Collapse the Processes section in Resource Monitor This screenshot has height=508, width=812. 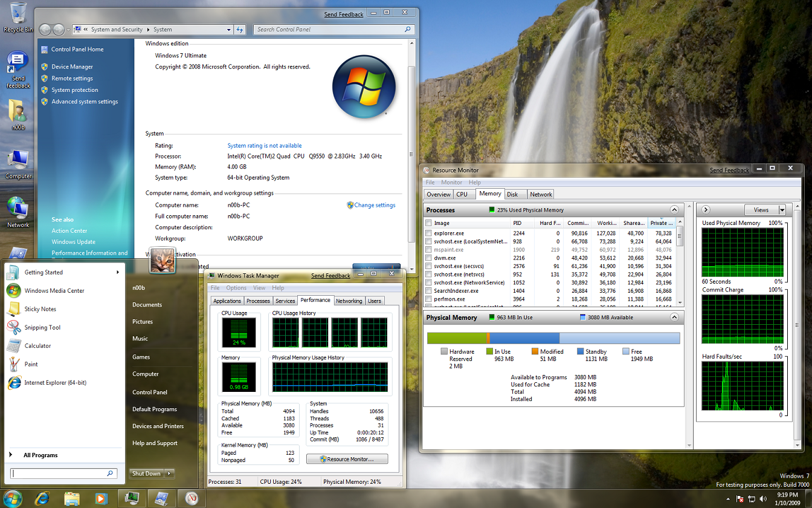click(674, 210)
